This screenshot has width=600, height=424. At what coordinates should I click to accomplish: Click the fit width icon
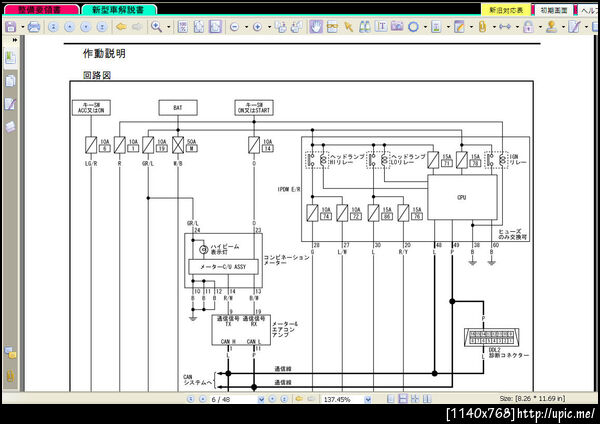pyautogui.click(x=215, y=27)
